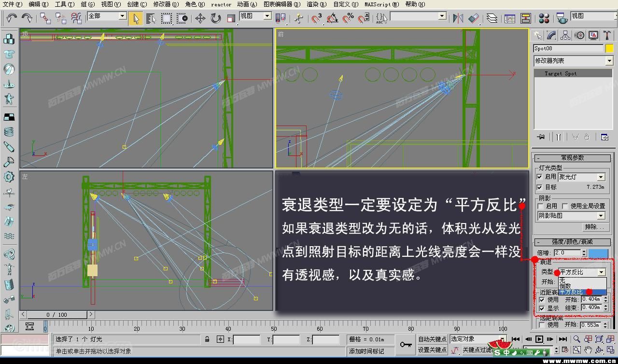Screen dimensions: 618x364
Task: Open the 文件 menu
Action: pyautogui.click(x=13, y=4)
